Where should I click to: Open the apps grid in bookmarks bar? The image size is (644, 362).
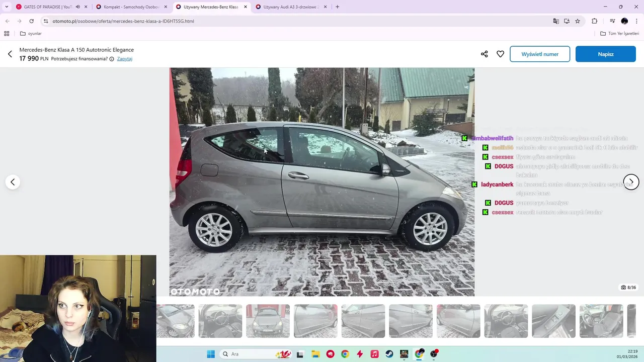coord(7,34)
